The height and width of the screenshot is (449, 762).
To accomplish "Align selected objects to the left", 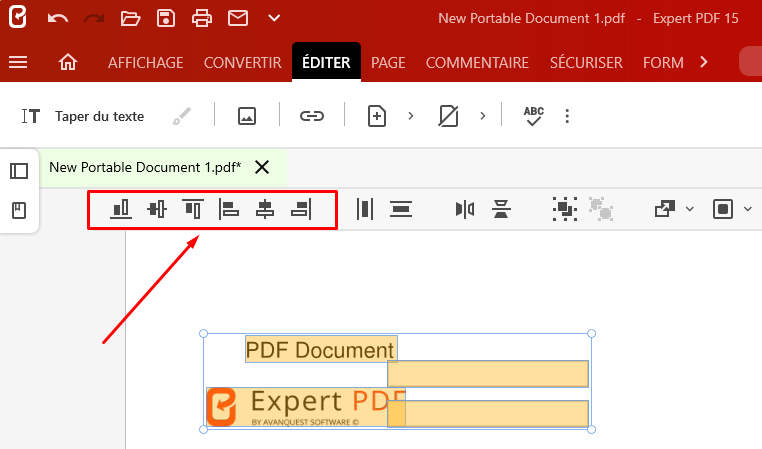I will tap(229, 209).
